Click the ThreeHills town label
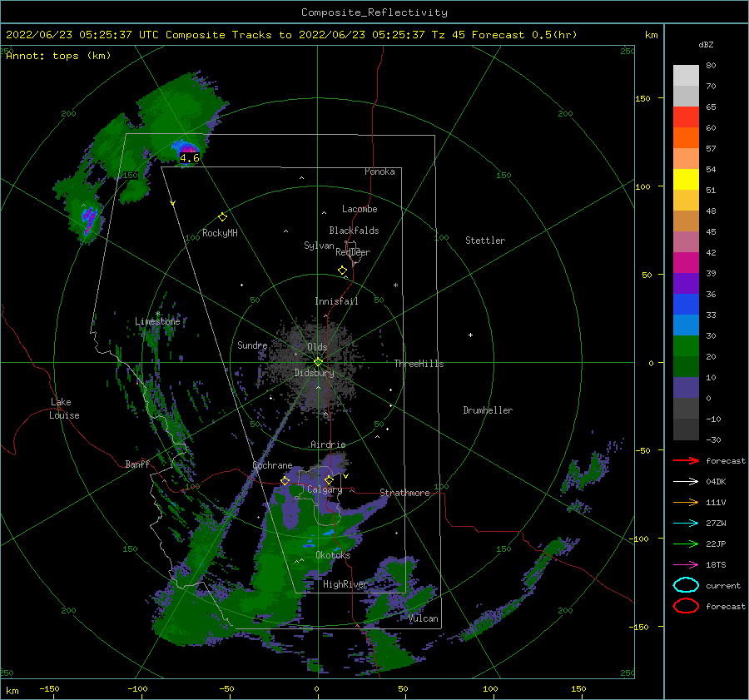 coord(419,364)
